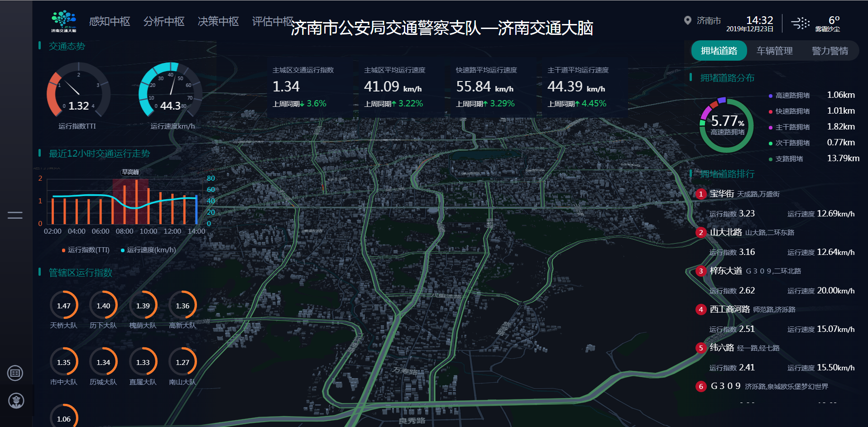The image size is (868, 427).
Task: Select 梓东大道 in congestion ranking
Action: coord(726,271)
